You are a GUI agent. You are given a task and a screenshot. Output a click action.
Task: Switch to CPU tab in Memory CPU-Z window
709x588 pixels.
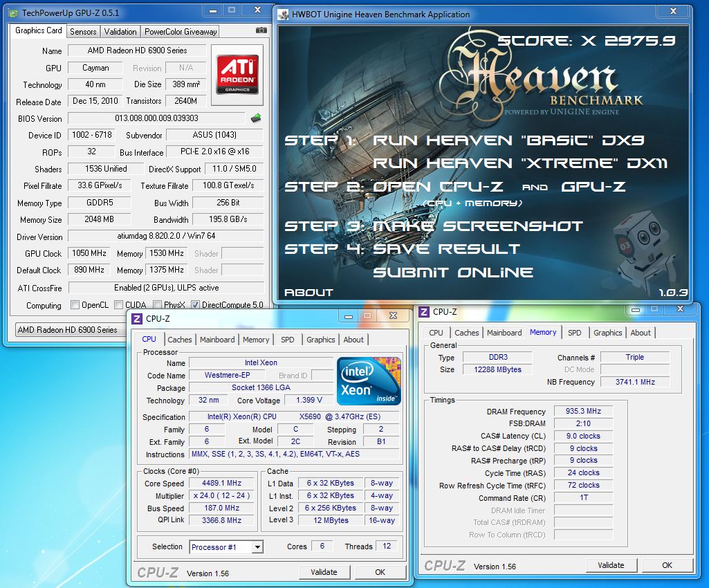(436, 333)
